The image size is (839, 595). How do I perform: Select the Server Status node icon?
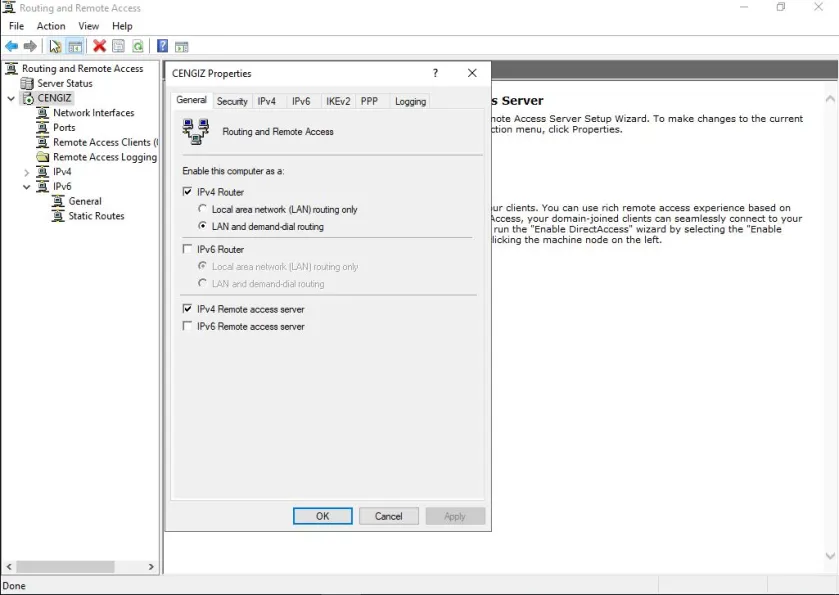(27, 83)
